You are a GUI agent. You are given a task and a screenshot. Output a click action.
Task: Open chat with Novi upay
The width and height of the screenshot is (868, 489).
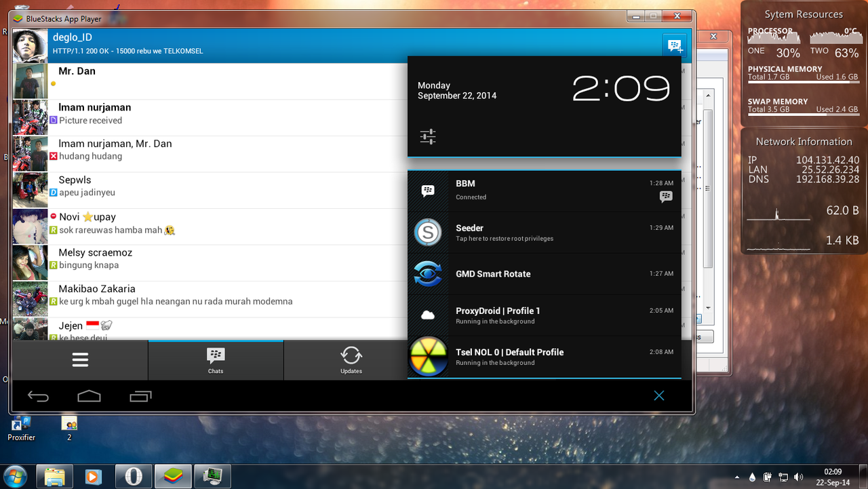tap(210, 227)
